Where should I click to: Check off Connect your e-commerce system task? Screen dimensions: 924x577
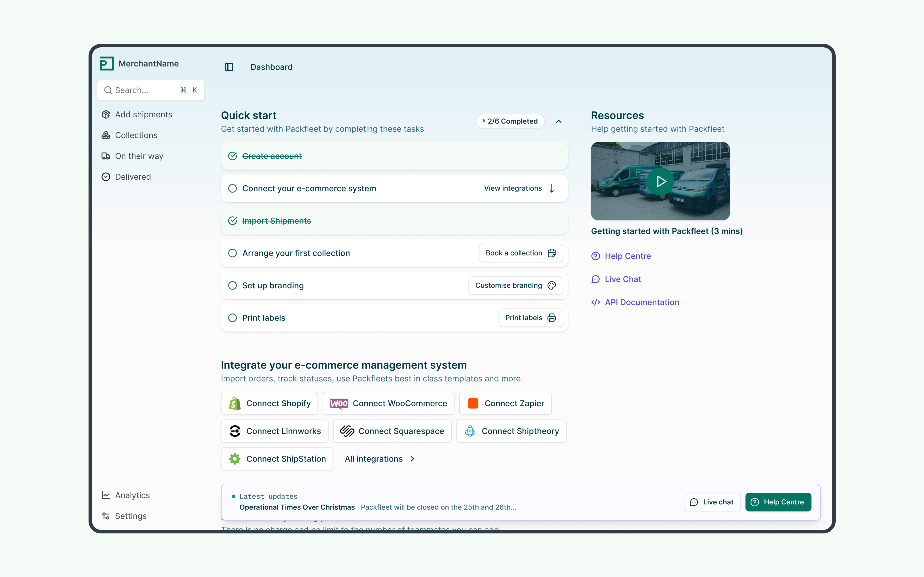point(232,189)
